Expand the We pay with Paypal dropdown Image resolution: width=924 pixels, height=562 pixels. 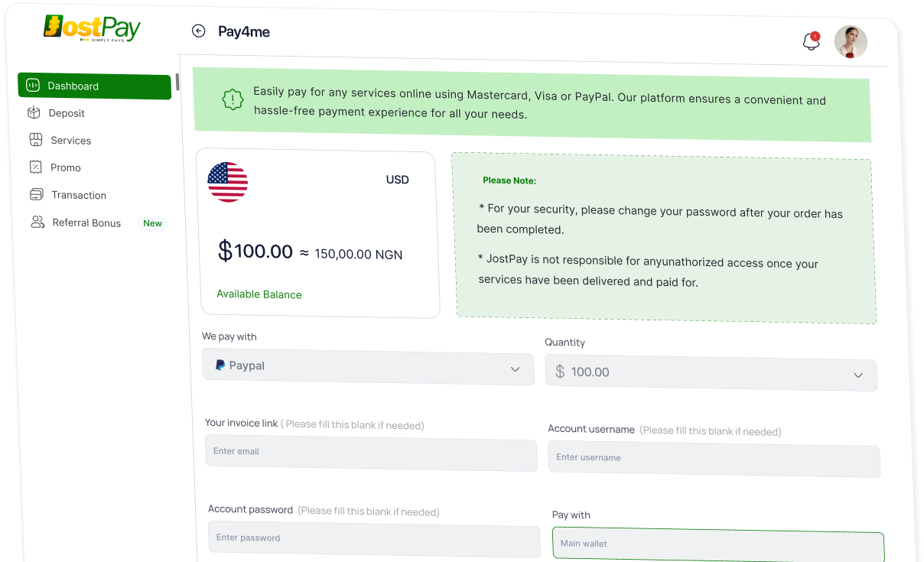(x=368, y=367)
